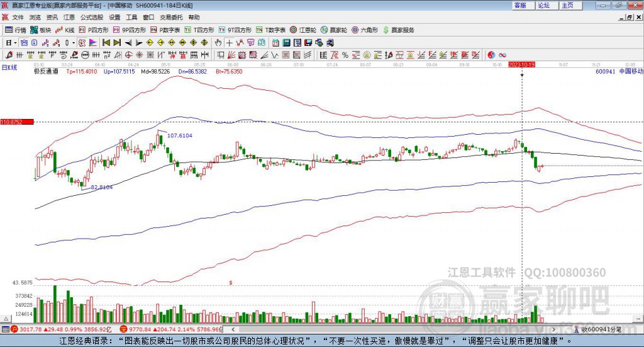Screen dimensions: 644x347
Task: Select the crosshair circle target tool
Action: [128, 55]
